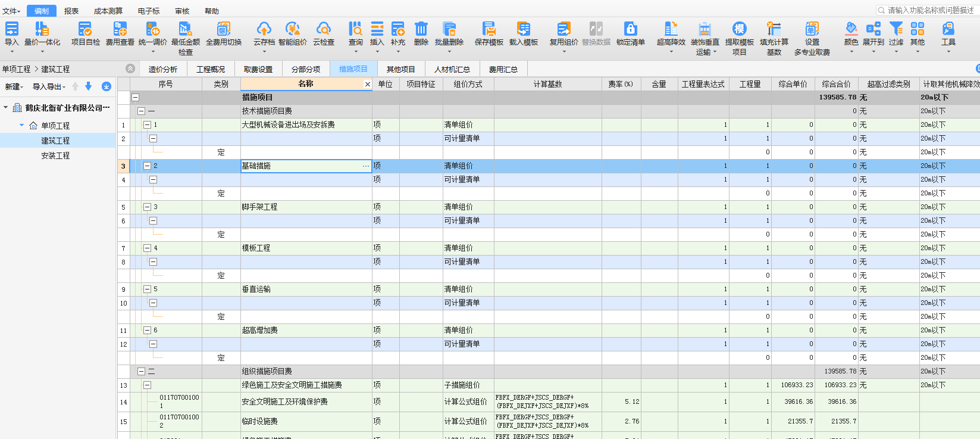Open 费用查看 cost viewer

coord(120,33)
